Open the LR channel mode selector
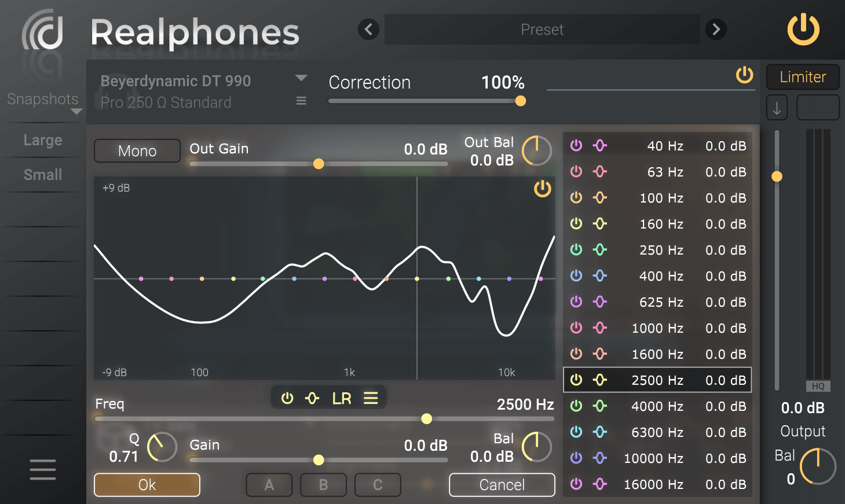The height and width of the screenshot is (504, 845). point(342,399)
